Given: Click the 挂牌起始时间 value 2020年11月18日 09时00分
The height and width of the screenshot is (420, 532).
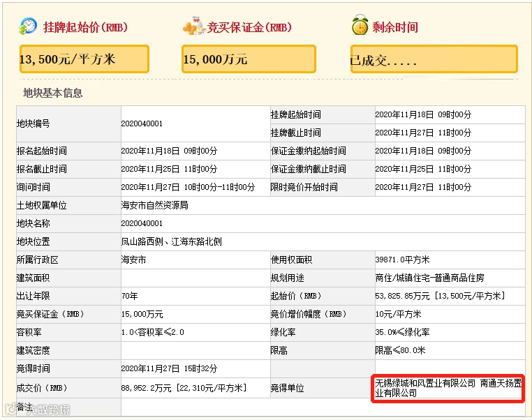Looking at the screenshot, I should click(x=423, y=114).
